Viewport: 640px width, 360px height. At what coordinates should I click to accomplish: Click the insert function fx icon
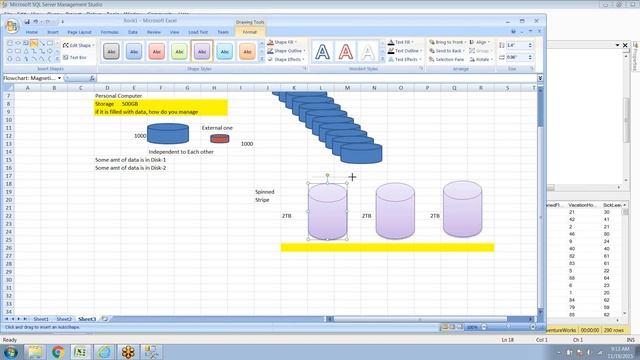92,78
